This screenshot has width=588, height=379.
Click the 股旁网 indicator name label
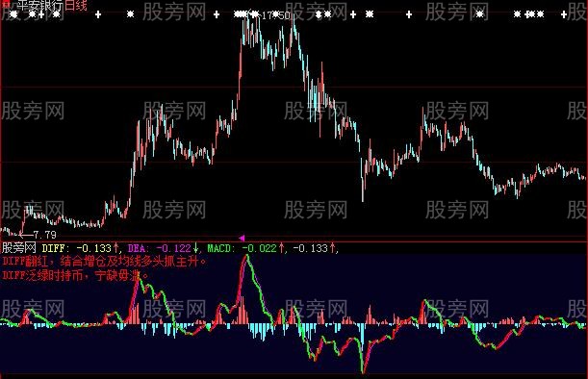tap(18, 248)
